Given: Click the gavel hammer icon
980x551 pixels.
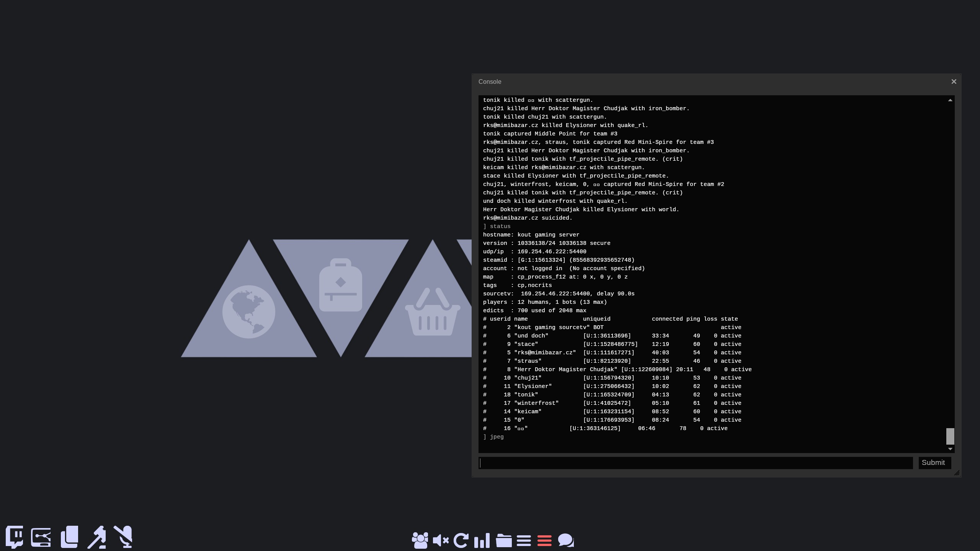Looking at the screenshot, I should 97,537.
